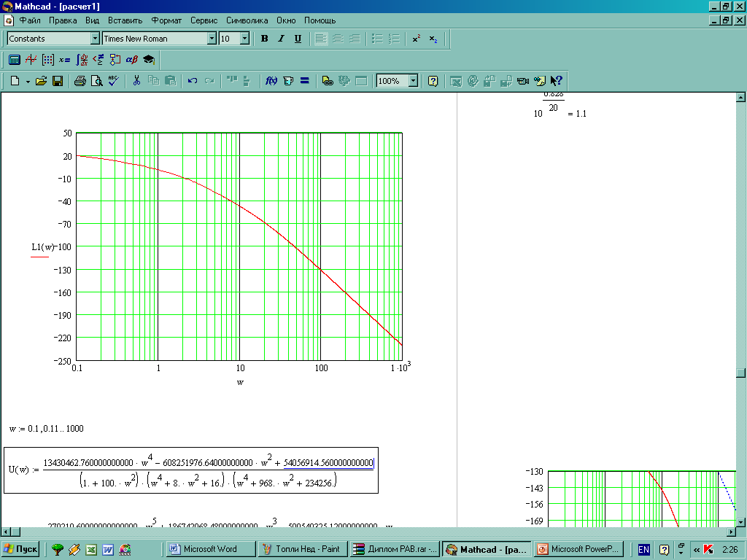747x560 pixels.
Task: Open the Greek symbols palette
Action: pyautogui.click(x=132, y=60)
